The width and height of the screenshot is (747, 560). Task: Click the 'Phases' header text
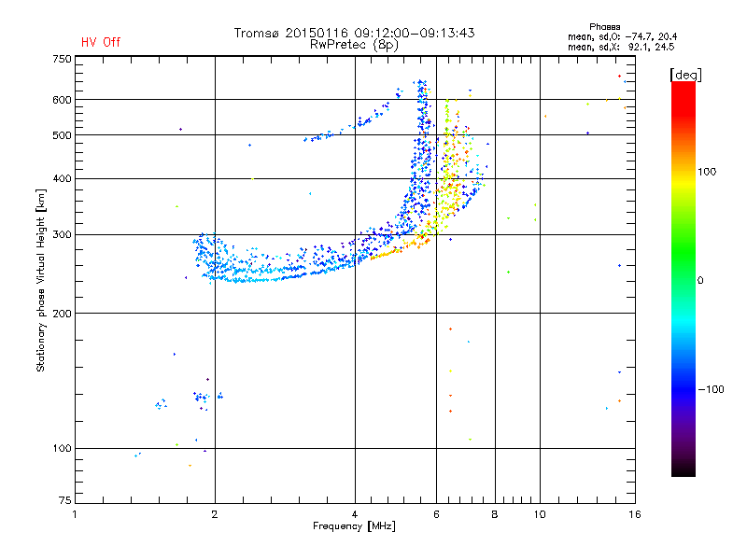point(604,27)
